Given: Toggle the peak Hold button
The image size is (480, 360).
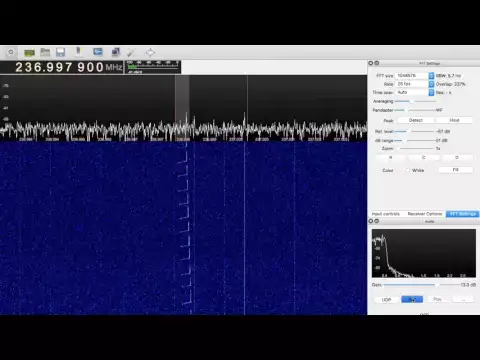Looking at the screenshot, I should tap(454, 120).
